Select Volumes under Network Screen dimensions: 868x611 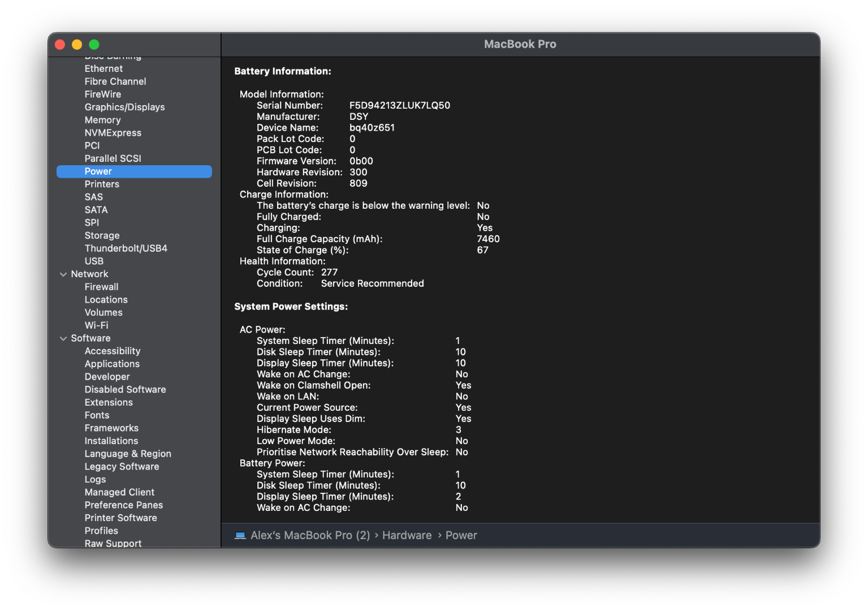[x=103, y=312]
